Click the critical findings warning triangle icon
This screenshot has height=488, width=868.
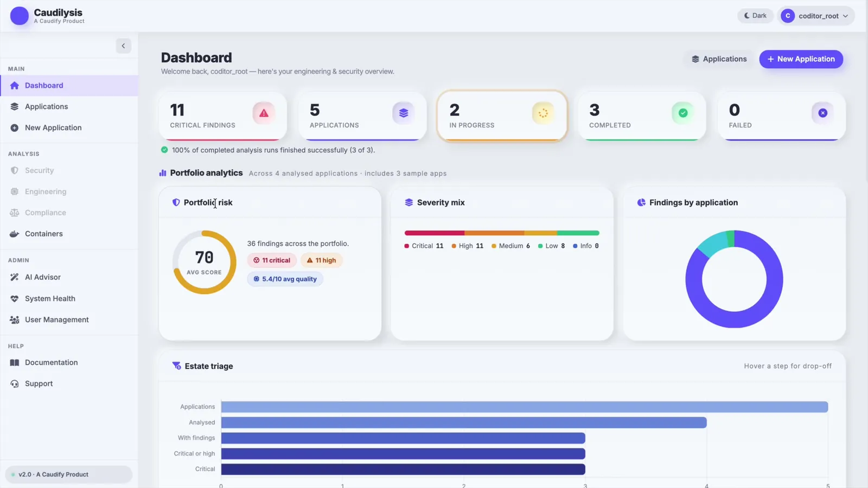pos(264,113)
